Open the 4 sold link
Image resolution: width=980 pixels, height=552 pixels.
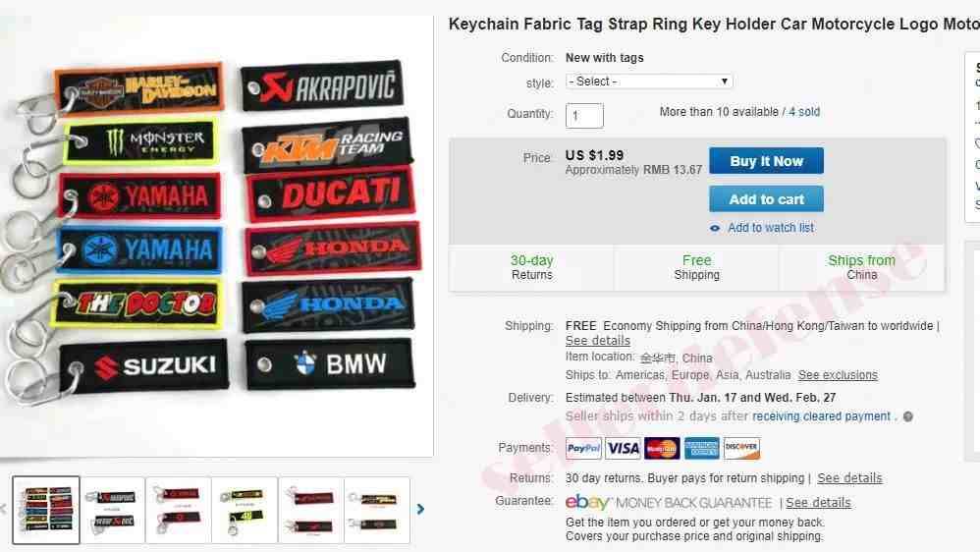pyautogui.click(x=804, y=112)
